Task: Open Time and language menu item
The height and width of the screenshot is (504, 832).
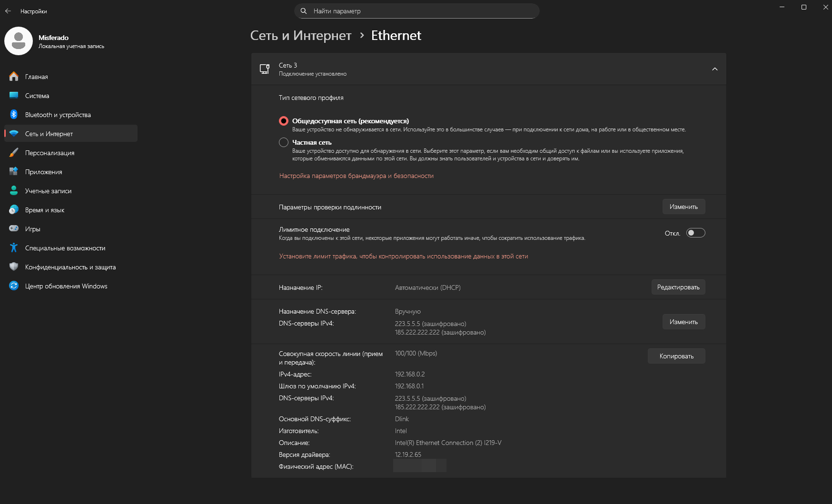Action: tap(45, 210)
